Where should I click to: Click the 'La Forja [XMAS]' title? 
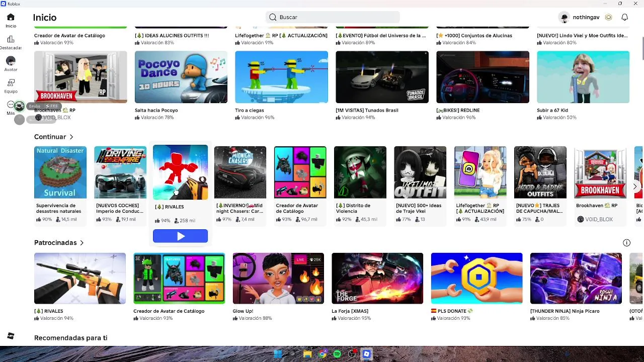[350, 311]
